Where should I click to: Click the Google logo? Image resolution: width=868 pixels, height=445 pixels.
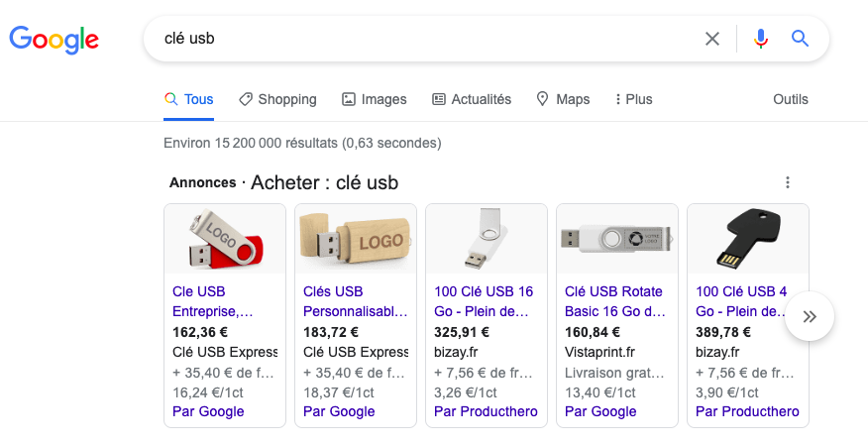54,40
